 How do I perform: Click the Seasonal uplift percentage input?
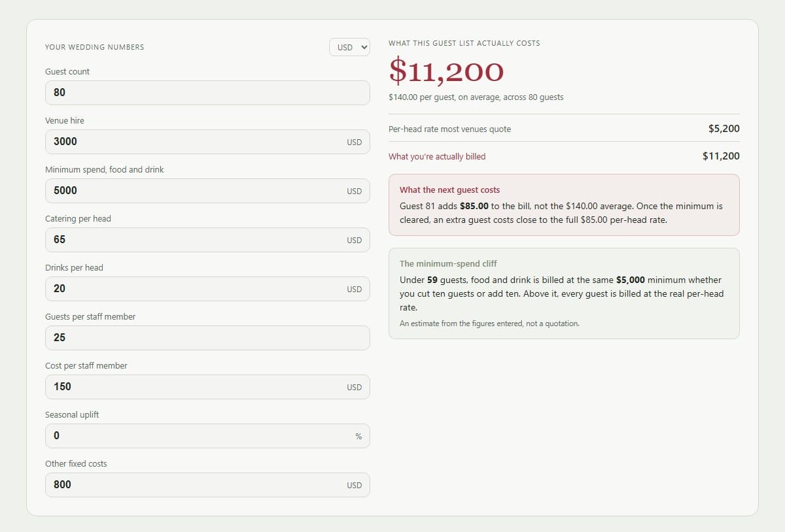coord(207,436)
